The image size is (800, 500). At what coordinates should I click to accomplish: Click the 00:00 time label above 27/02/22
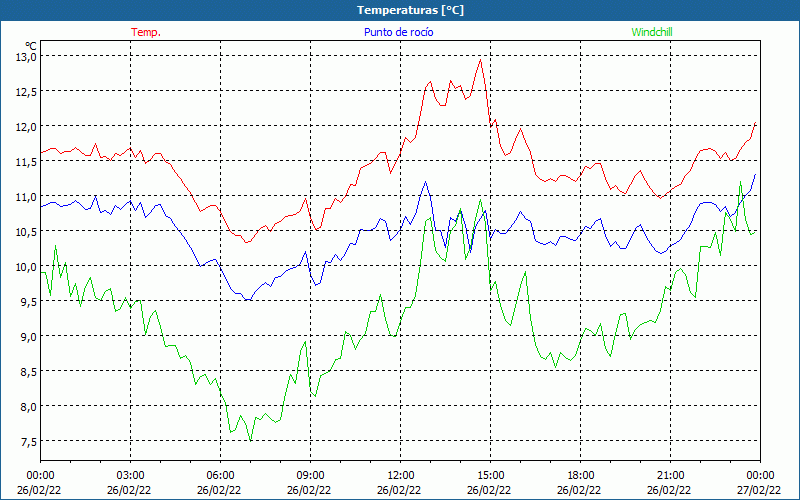point(760,476)
